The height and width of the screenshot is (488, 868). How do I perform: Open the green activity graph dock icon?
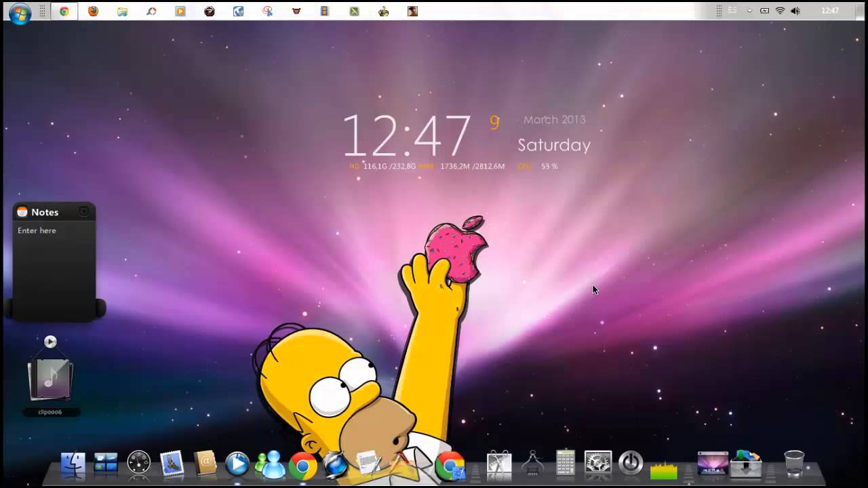[x=664, y=469]
